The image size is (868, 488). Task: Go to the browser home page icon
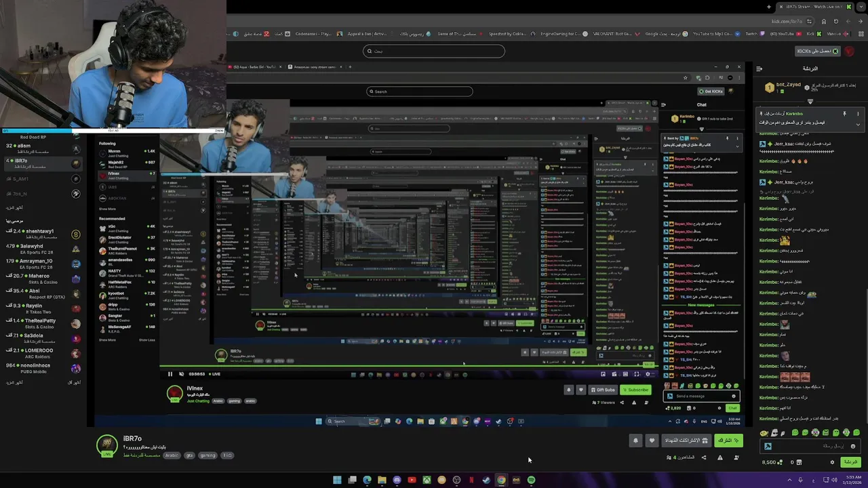coord(824,21)
